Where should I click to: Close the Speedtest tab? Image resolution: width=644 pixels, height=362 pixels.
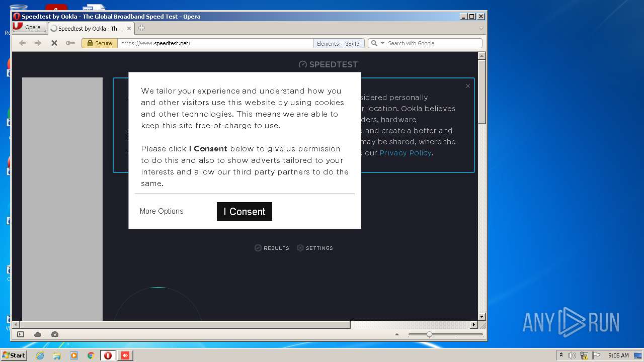click(x=129, y=29)
